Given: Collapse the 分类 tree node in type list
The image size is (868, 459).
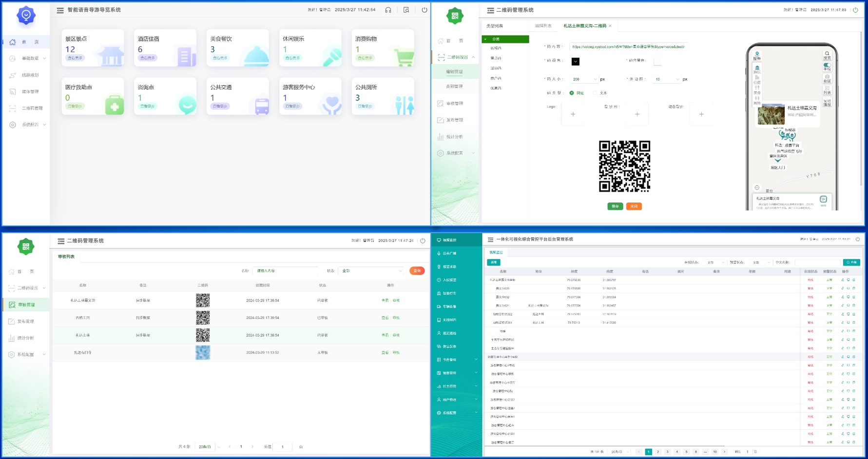Looking at the screenshot, I should tap(485, 39).
